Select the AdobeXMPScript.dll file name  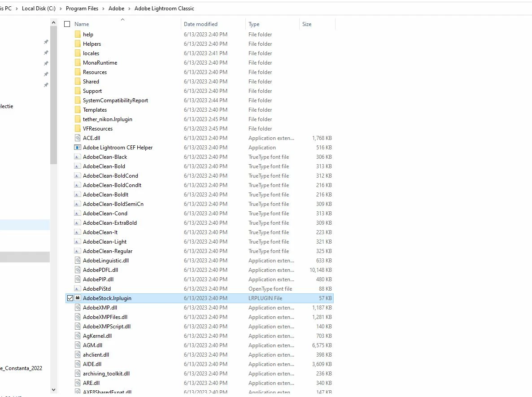107,327
